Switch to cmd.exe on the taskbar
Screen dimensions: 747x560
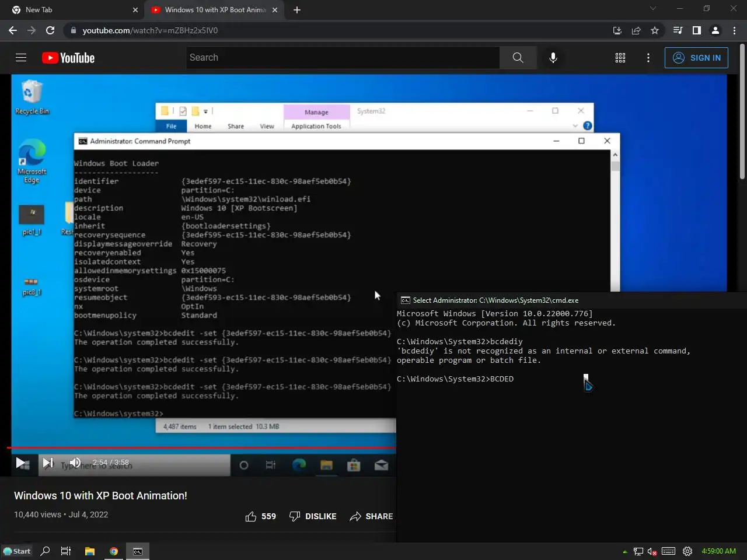click(138, 551)
